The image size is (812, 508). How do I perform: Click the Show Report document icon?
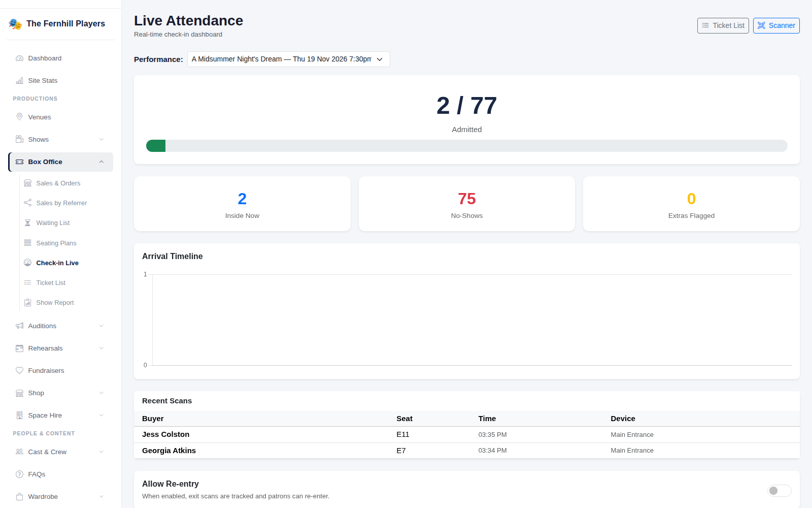27,303
